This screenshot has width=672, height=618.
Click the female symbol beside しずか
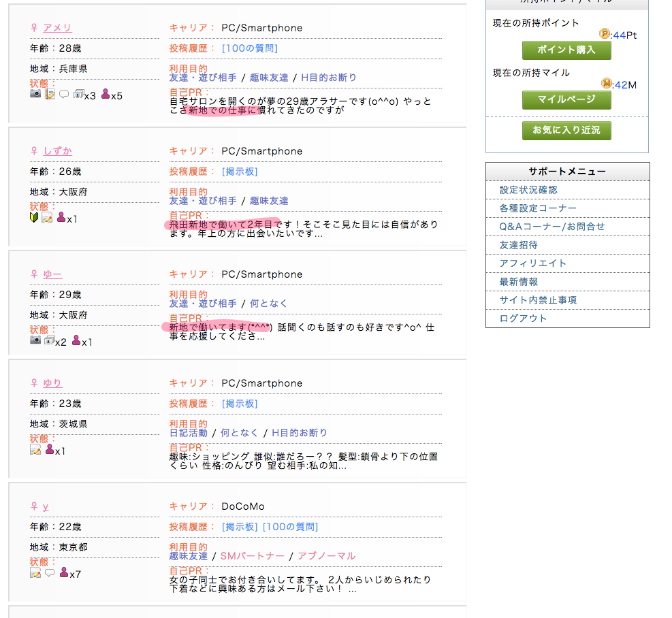click(34, 151)
